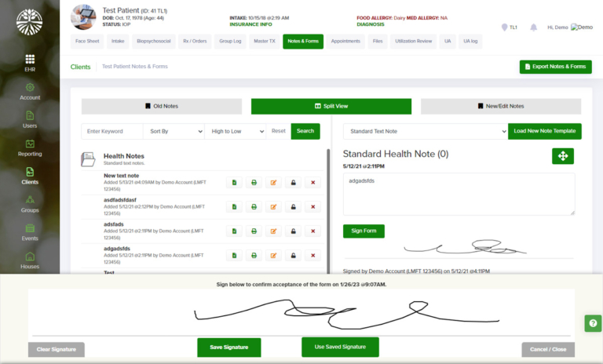Select the Notes & Forms tab

tap(303, 41)
